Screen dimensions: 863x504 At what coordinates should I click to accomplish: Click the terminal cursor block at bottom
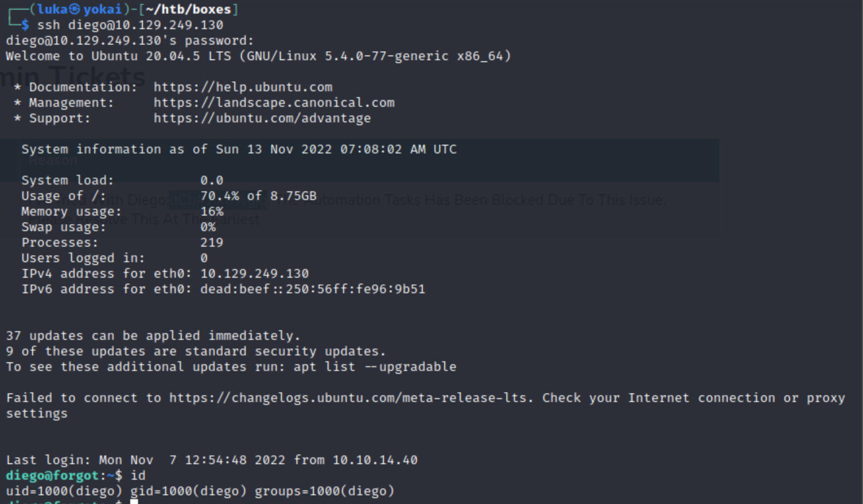point(134,501)
